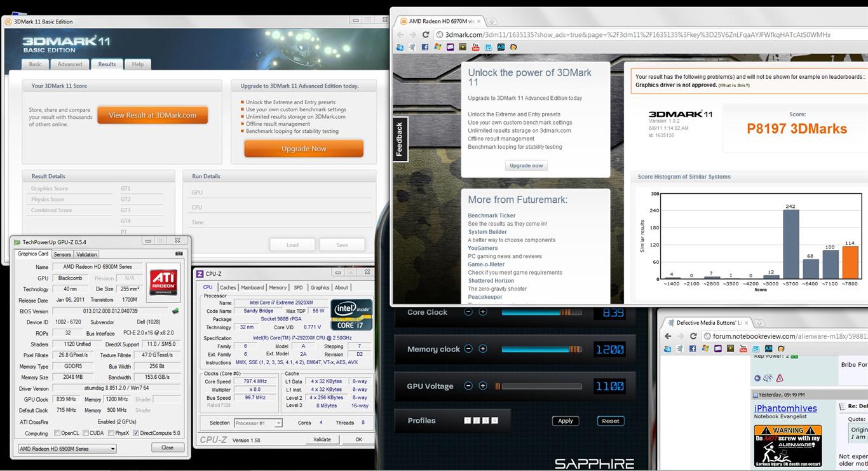Open the Processor #1 selection dropdown
This screenshot has width=868, height=471.
click(x=258, y=423)
